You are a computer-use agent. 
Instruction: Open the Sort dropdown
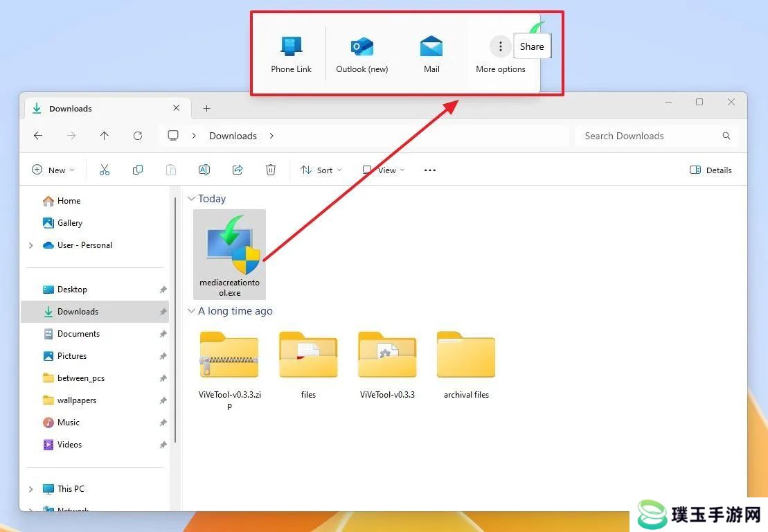(321, 170)
